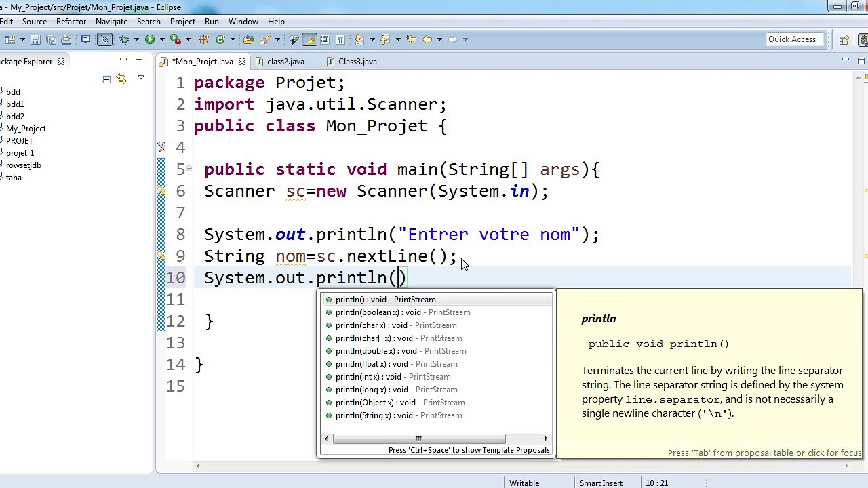
Task: Click the Last Edit Location icon
Action: 410,39
